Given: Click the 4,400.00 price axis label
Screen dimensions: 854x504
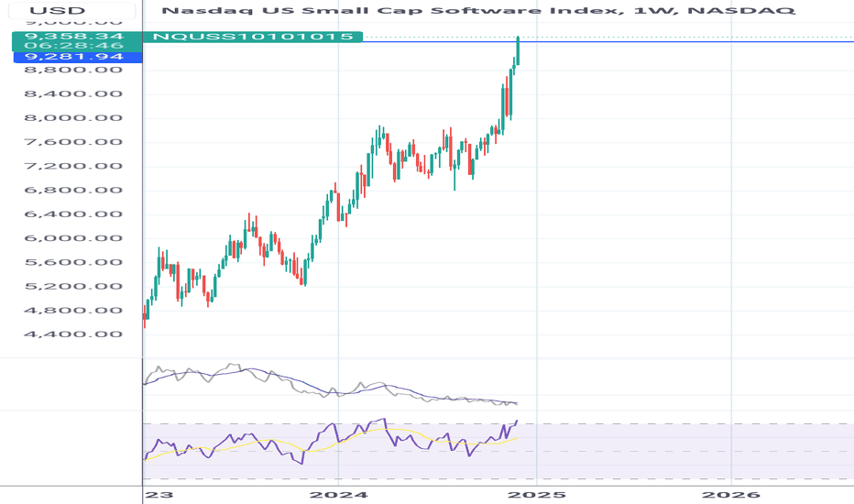Looking at the screenshot, I should click(x=73, y=334).
